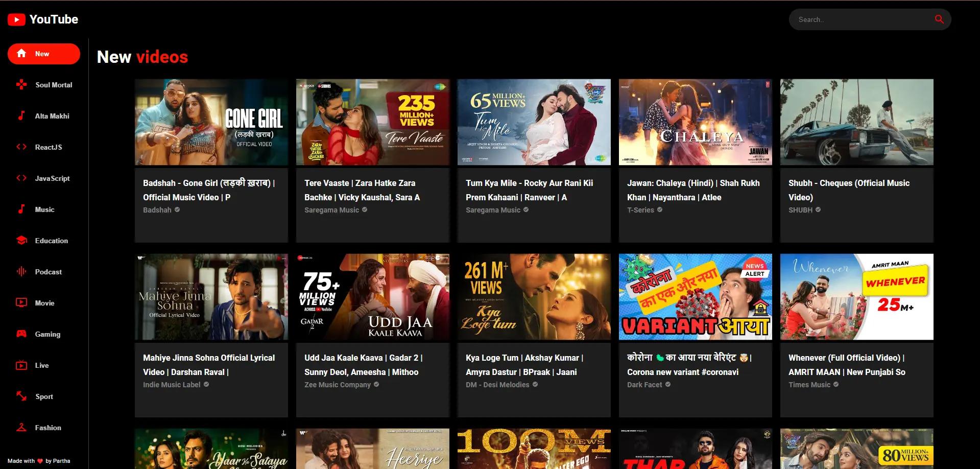The width and height of the screenshot is (980, 469).
Task: Visit the T-Series channel name
Action: [x=640, y=210]
